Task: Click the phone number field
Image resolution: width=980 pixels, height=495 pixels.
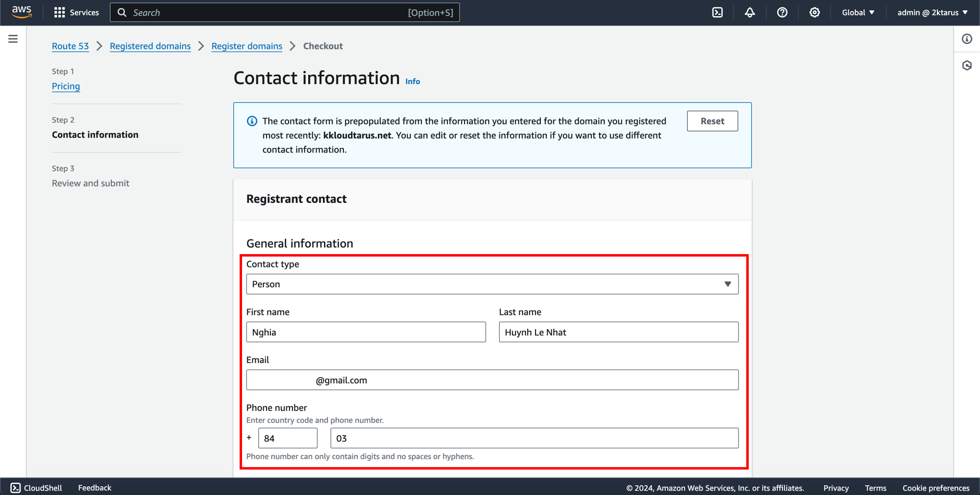Action: click(535, 438)
